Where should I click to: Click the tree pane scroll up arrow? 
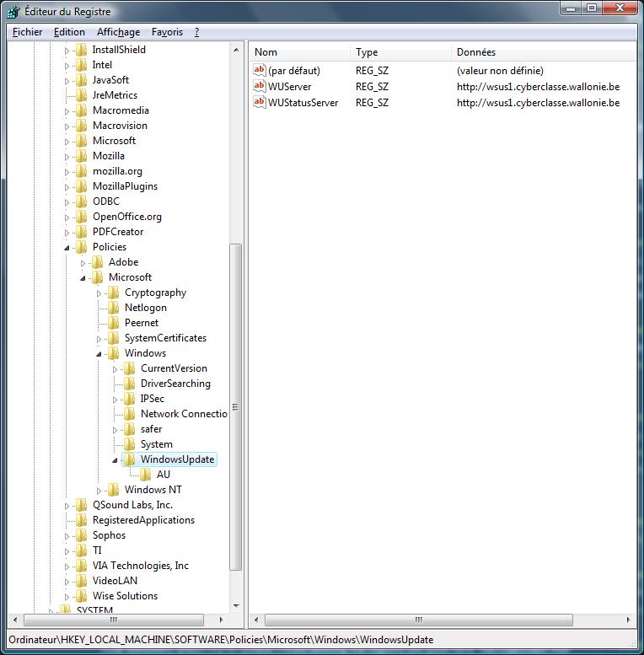point(236,50)
